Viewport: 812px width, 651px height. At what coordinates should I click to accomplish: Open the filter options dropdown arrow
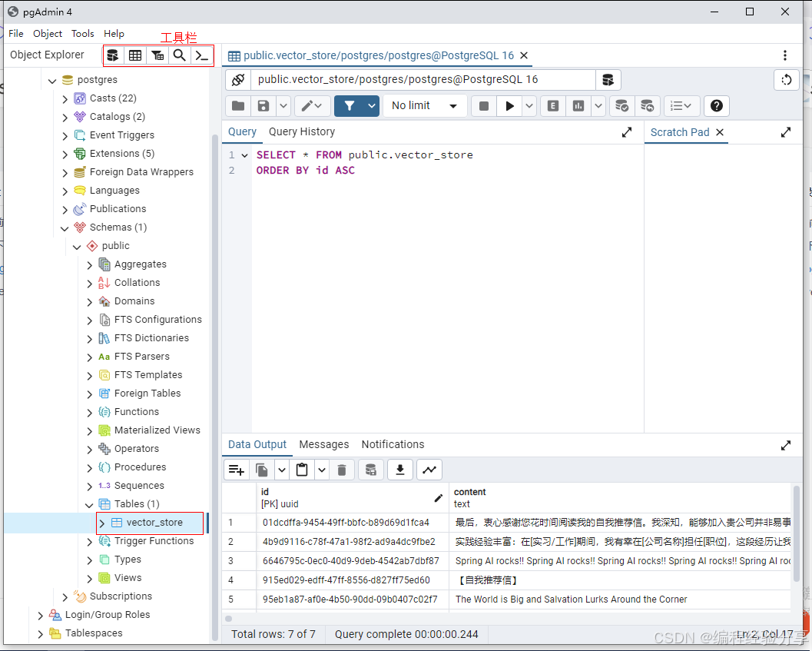pos(373,106)
